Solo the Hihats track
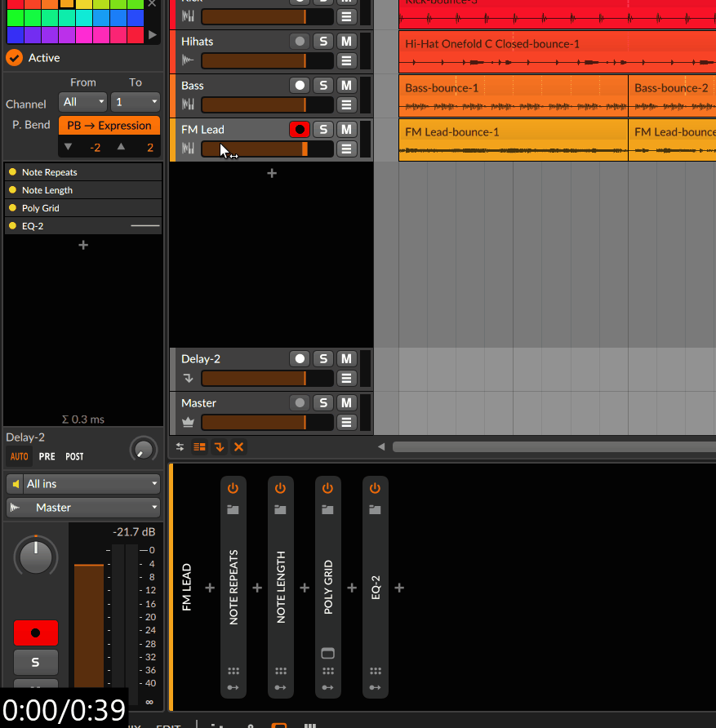716x728 pixels. [x=323, y=42]
